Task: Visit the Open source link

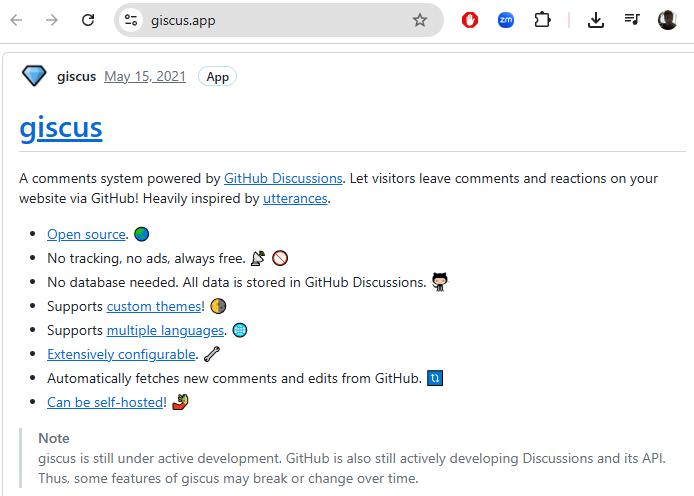Action: (x=86, y=234)
